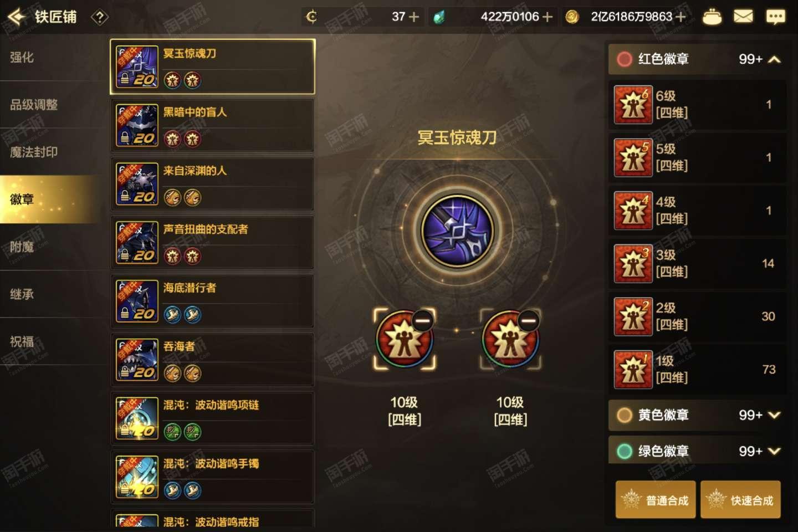The width and height of the screenshot is (798, 532).
Task: Open the chat message bubble icon
Action: click(775, 17)
